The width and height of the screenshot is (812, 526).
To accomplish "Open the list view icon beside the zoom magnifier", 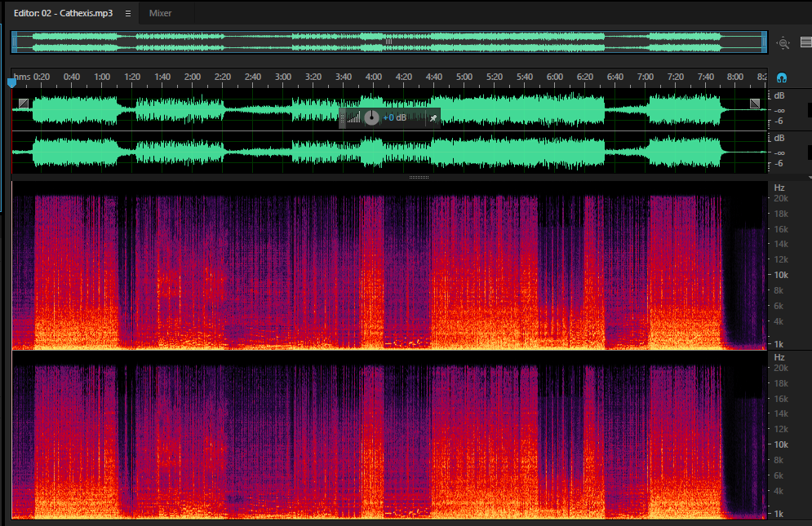I will coord(805,42).
